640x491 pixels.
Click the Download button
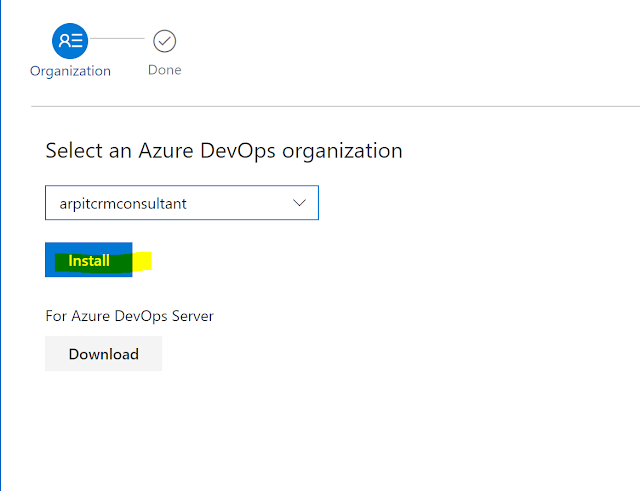point(103,354)
